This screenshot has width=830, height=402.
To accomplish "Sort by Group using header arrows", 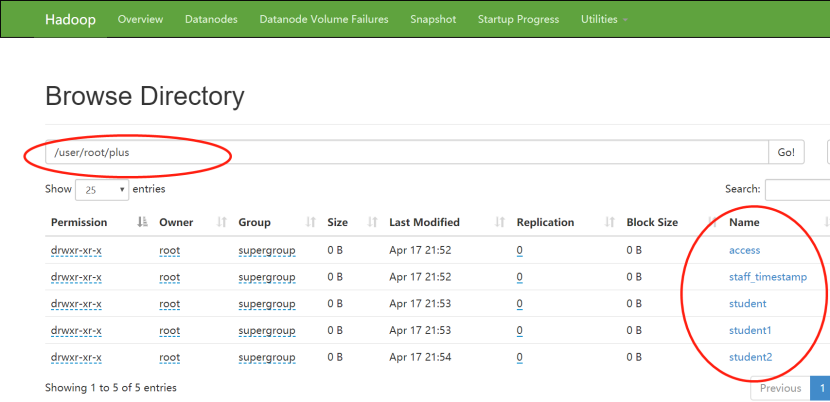I will coord(311,222).
